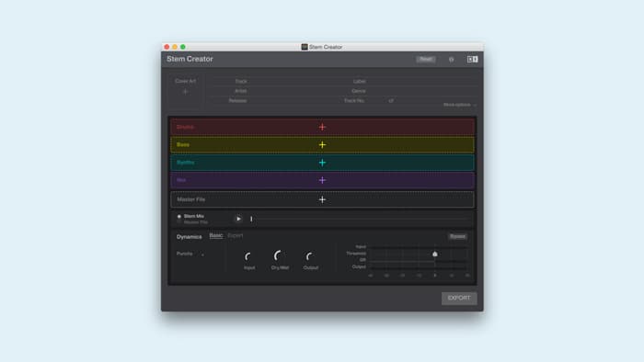Click the EXPORT button
The image size is (644, 362).
[459, 298]
